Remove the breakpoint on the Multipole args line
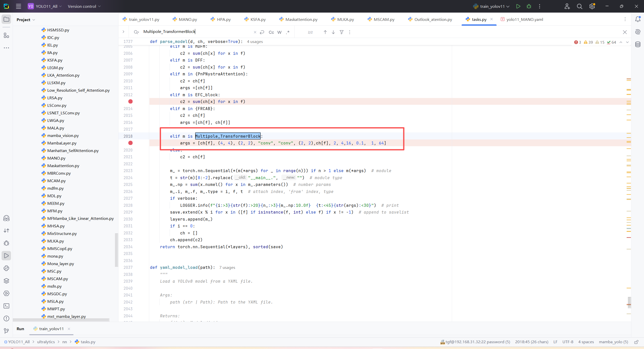This screenshot has width=644, height=349. [x=130, y=143]
